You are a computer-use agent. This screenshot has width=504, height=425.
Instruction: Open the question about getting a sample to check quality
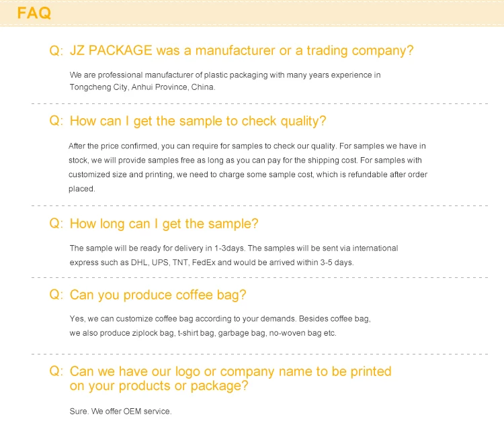tap(198, 122)
